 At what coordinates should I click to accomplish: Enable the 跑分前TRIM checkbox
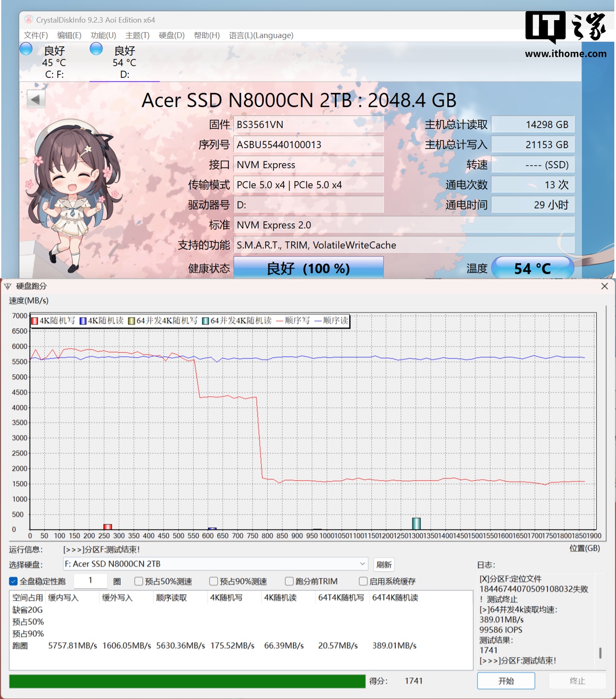click(x=289, y=581)
